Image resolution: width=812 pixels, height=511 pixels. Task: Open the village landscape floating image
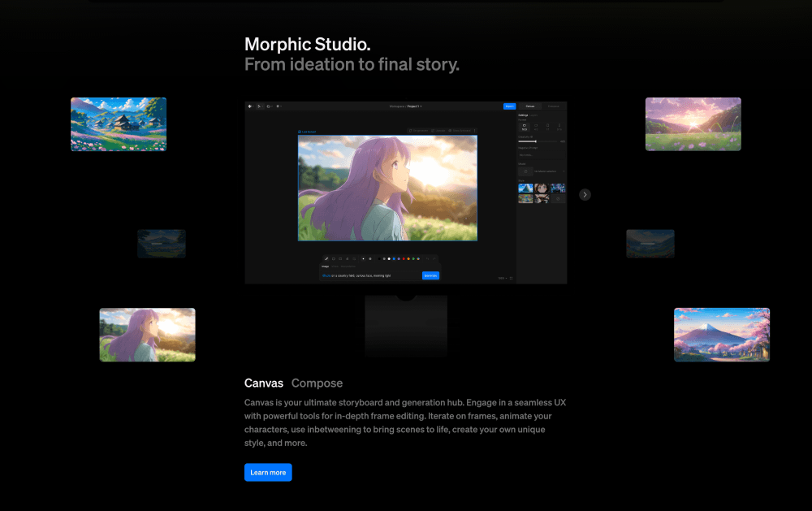[x=119, y=124]
